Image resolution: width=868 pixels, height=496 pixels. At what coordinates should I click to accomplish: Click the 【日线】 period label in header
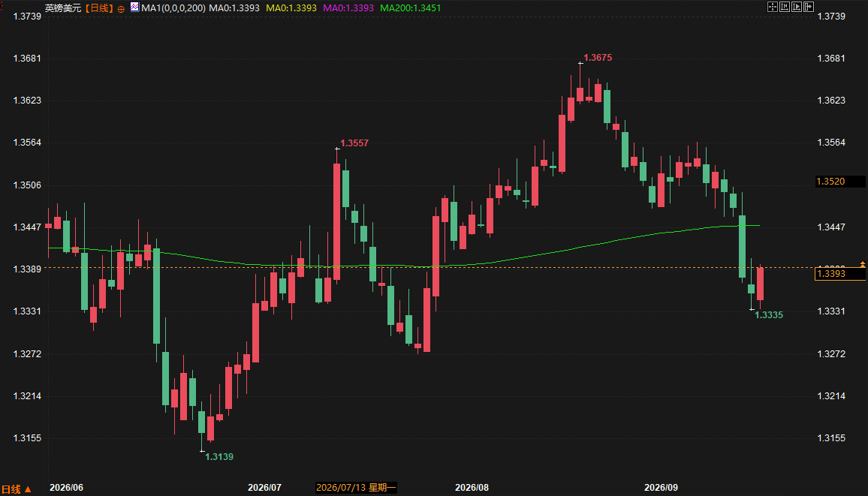click(100, 8)
